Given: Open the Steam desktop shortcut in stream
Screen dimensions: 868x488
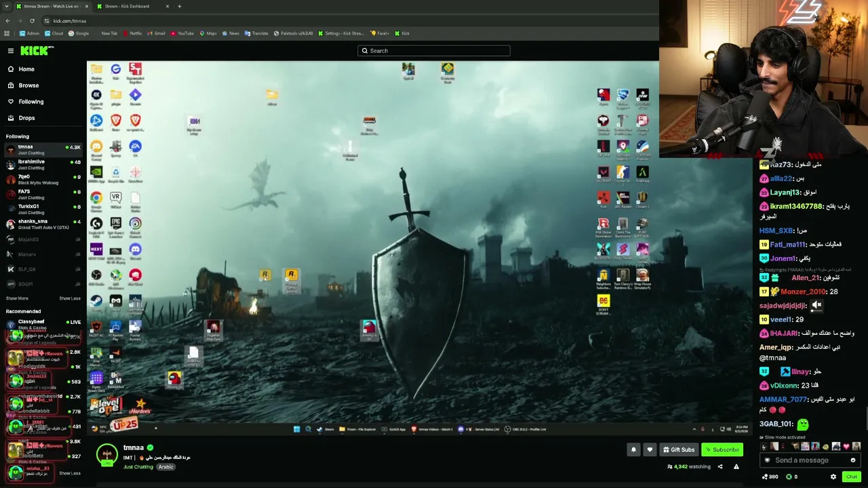Looking at the screenshot, I should 96,303.
